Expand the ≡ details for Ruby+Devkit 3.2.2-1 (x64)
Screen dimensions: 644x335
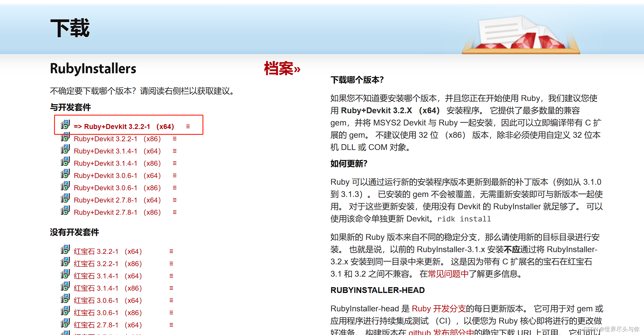[188, 126]
